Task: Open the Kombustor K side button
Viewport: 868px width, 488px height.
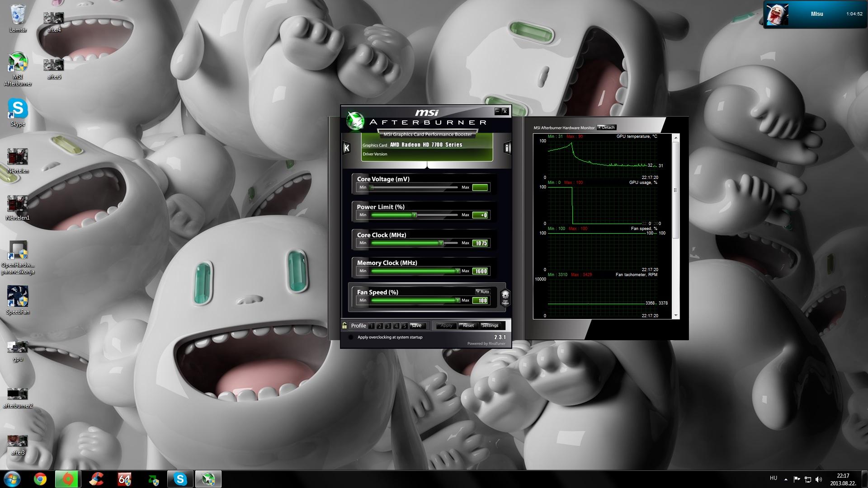Action: (x=347, y=148)
